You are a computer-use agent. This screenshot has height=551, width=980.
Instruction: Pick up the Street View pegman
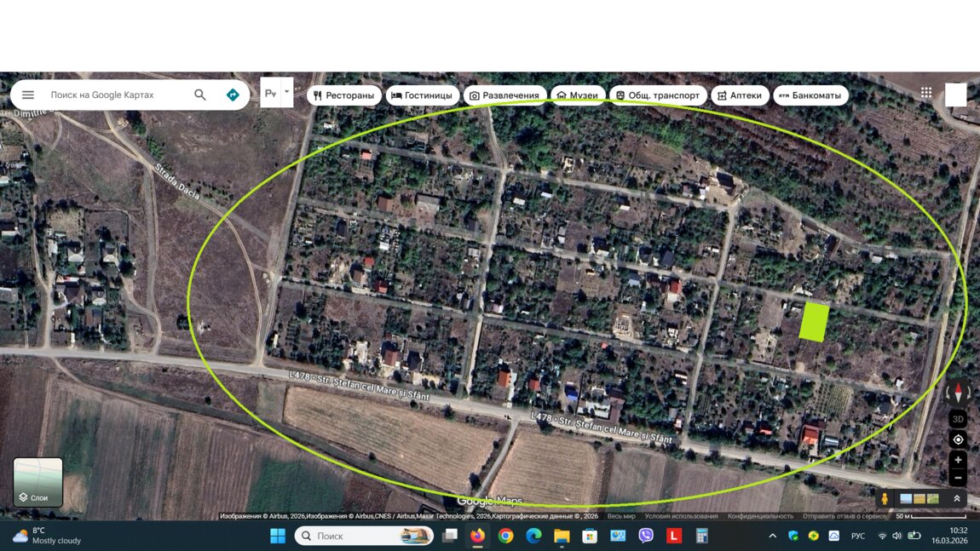click(885, 499)
